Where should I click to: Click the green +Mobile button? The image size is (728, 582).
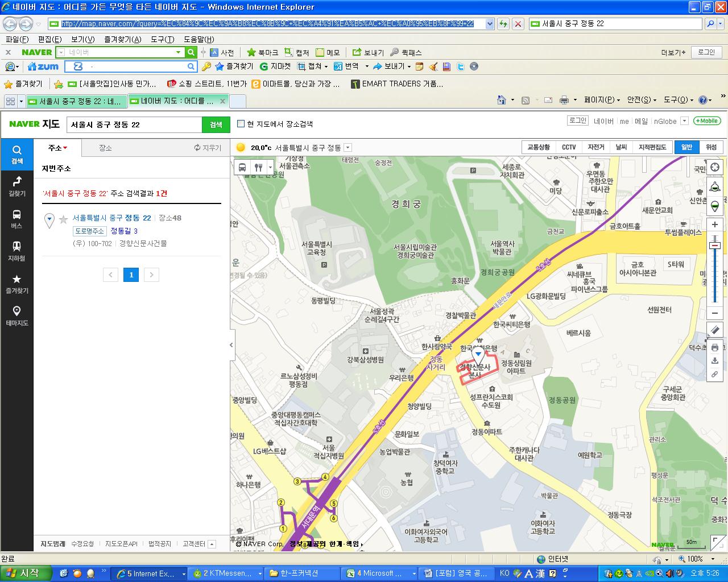[706, 121]
